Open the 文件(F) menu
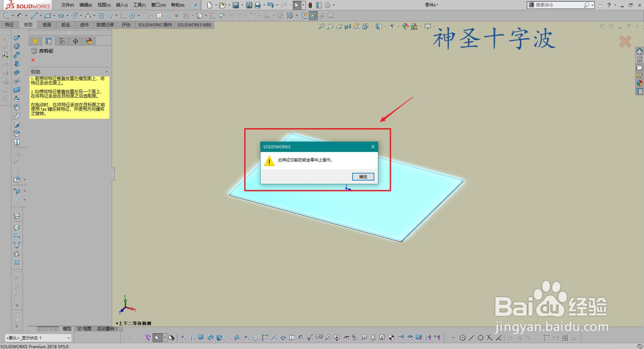 68,5
